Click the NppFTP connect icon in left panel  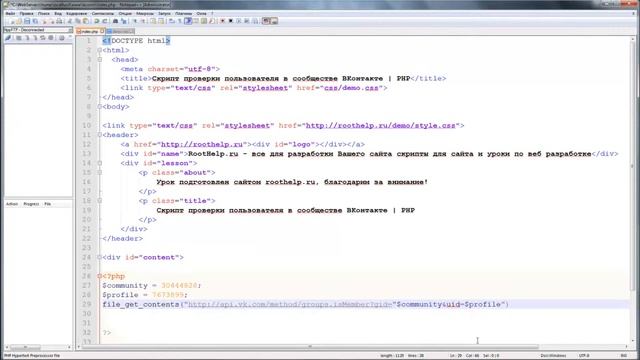[8, 38]
